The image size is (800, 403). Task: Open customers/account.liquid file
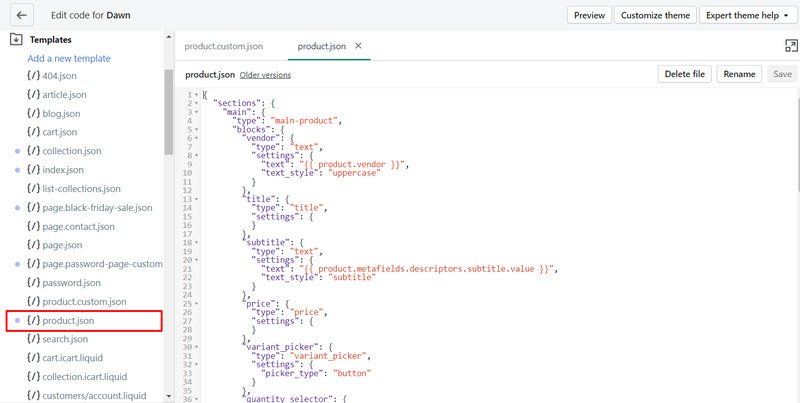[94, 396]
